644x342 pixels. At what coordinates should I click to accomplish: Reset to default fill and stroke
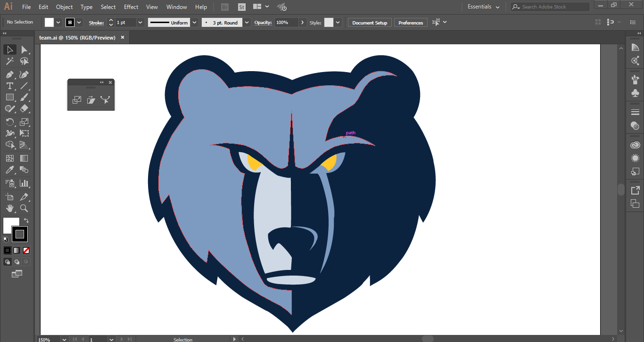6,239
